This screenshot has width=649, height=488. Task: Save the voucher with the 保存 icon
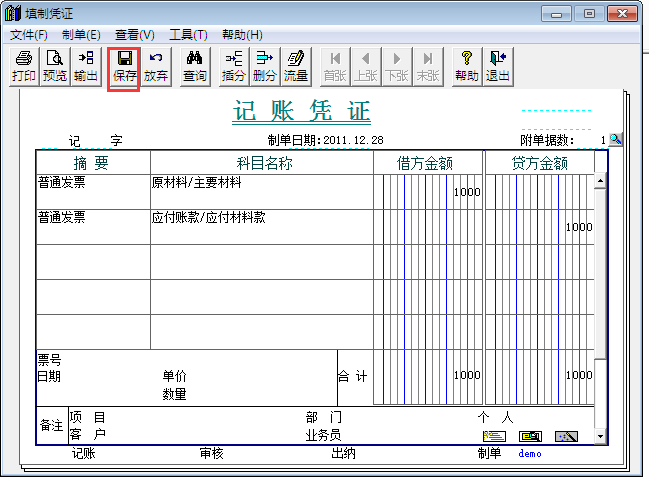point(124,66)
